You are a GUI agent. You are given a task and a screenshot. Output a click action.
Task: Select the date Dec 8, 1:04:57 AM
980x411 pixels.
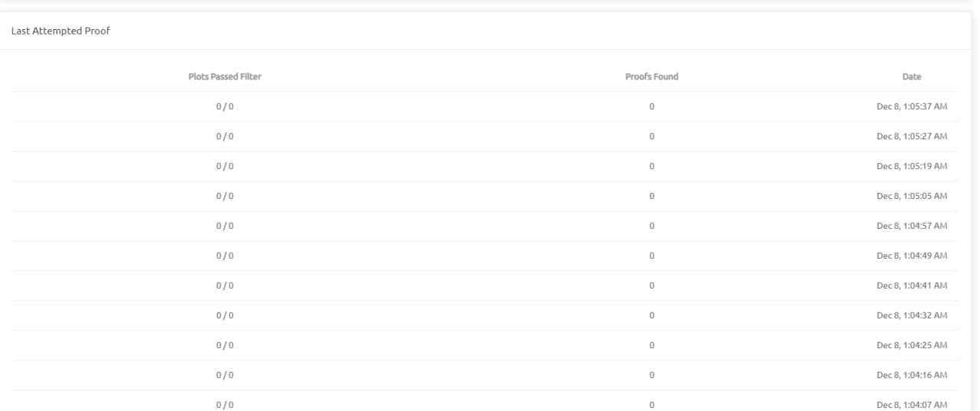[912, 226]
